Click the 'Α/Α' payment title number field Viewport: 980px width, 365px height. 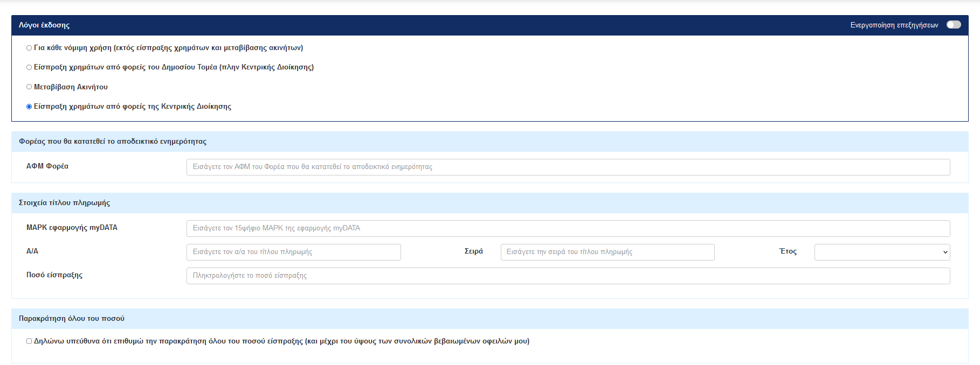coord(293,252)
